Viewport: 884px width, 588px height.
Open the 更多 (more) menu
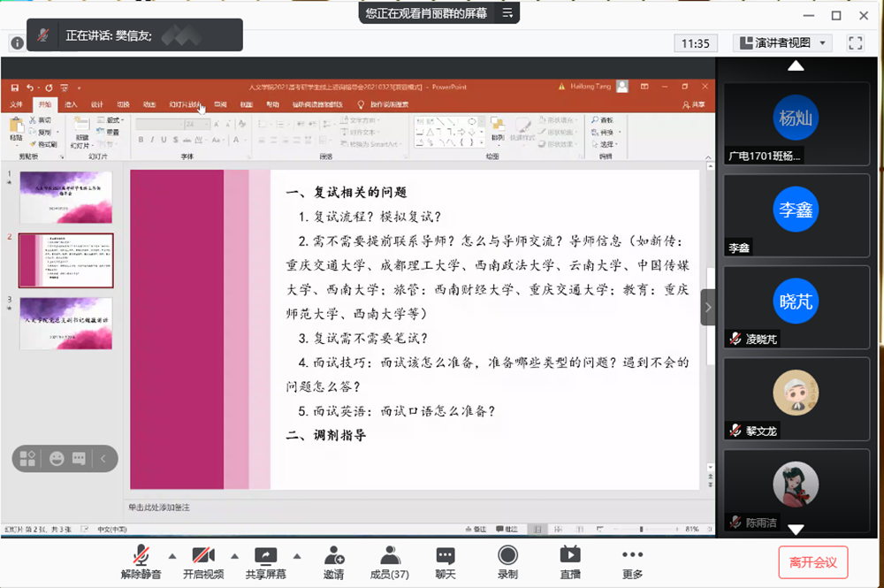632,561
